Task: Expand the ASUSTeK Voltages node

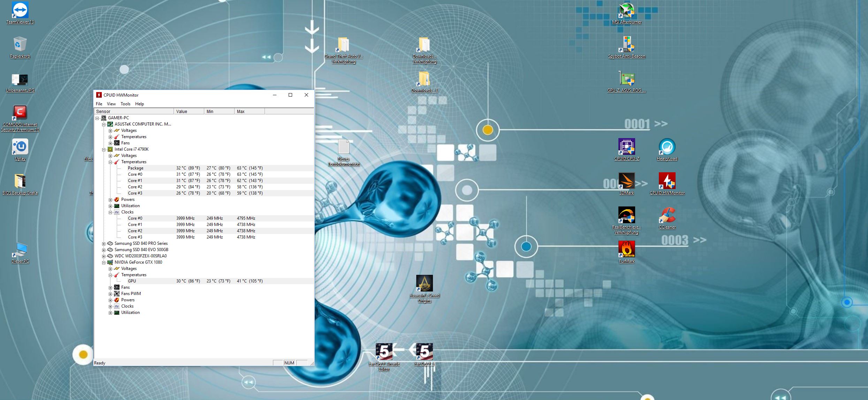Action: (110, 131)
